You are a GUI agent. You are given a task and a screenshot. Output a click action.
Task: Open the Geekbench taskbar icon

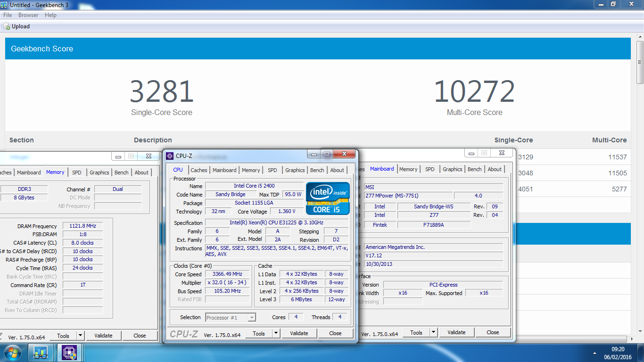point(41,353)
